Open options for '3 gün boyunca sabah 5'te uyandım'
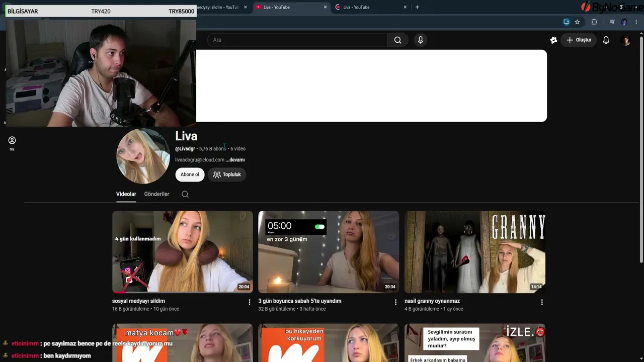 point(395,302)
